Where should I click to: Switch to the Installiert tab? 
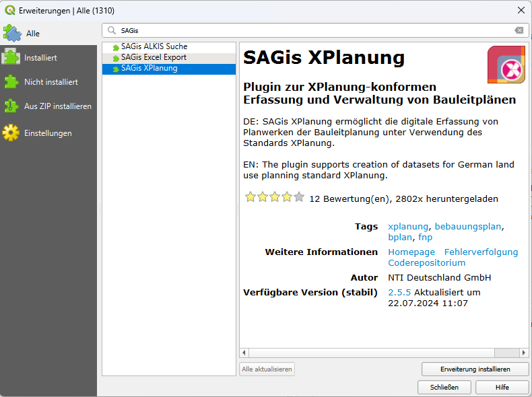[48, 58]
